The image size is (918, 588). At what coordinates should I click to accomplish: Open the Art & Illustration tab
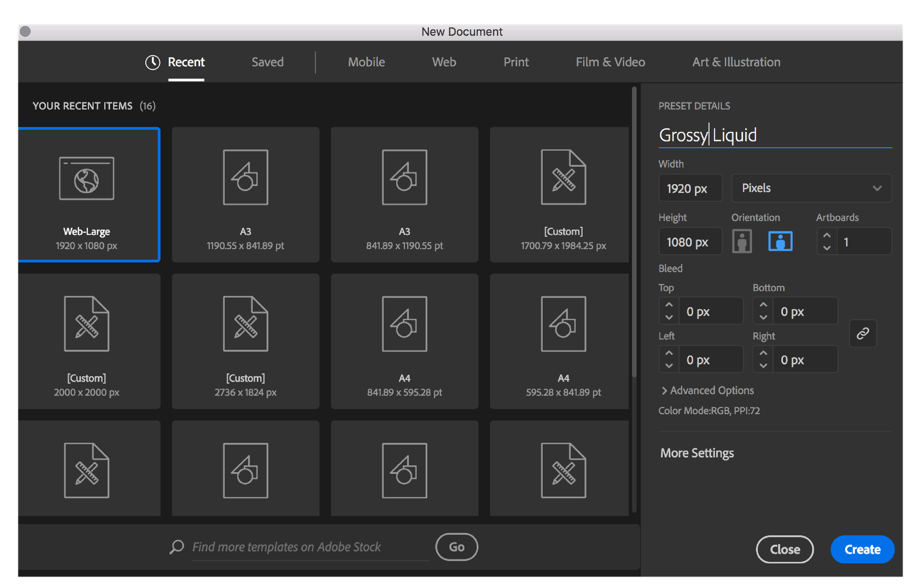pyautogui.click(x=736, y=63)
